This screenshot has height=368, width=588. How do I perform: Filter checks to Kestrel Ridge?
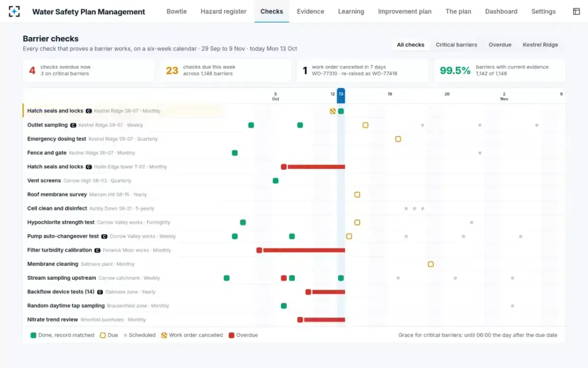pos(540,45)
